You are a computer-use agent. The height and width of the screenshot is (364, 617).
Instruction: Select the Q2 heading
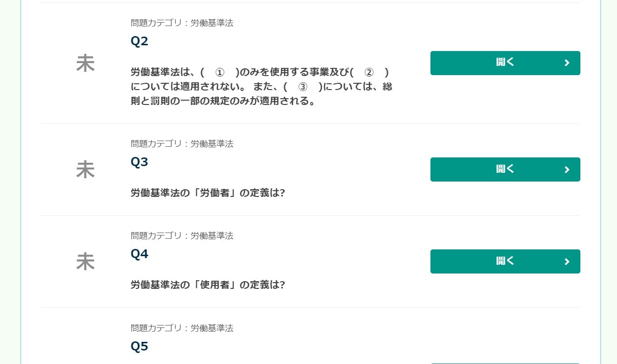139,41
